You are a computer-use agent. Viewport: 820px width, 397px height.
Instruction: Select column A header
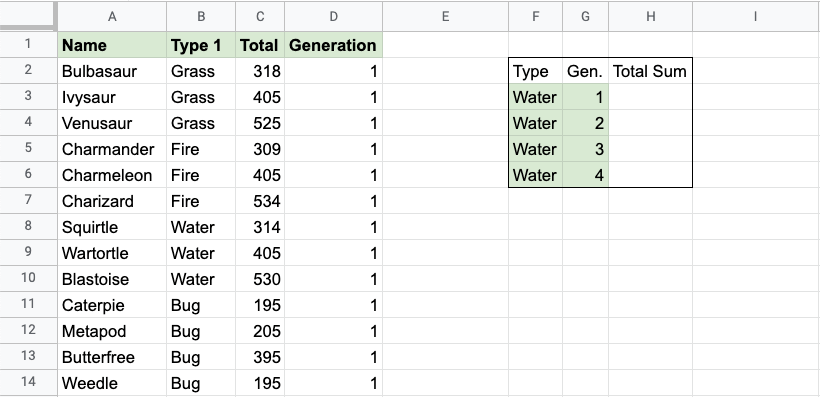coord(112,16)
